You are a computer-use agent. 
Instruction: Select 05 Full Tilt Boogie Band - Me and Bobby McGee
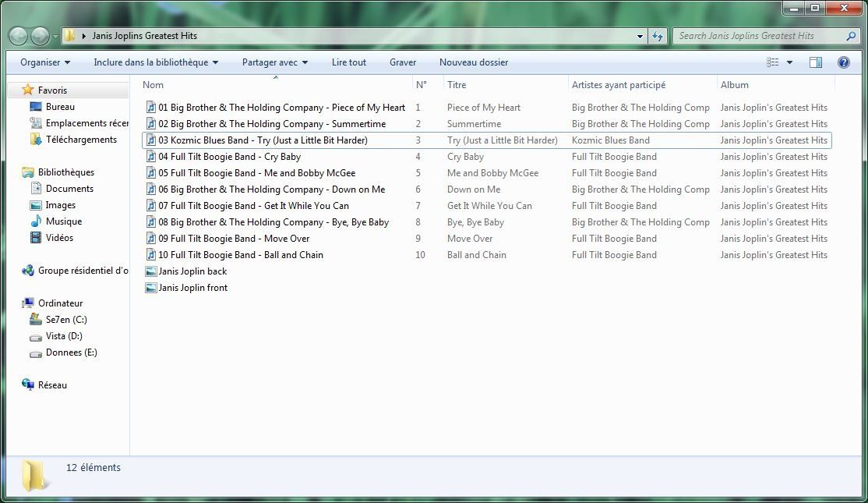[257, 173]
